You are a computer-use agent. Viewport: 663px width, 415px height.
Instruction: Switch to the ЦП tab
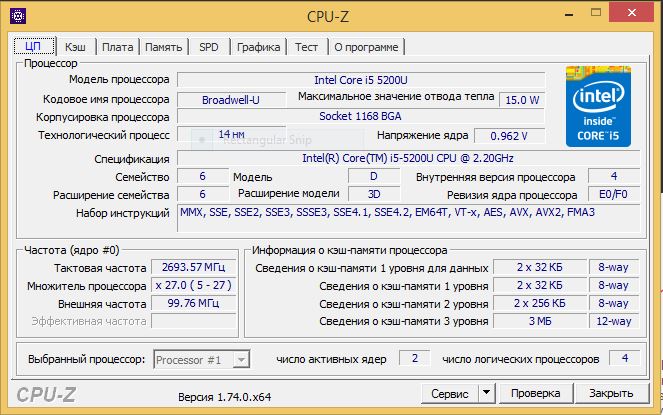point(34,46)
